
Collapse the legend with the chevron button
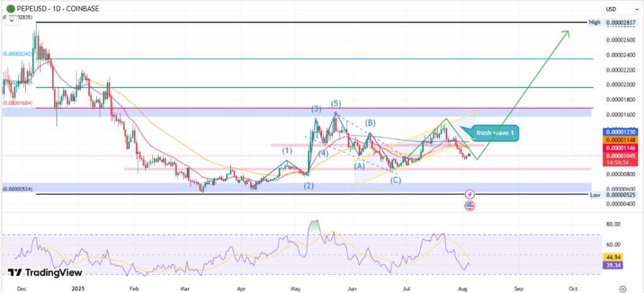point(12,22)
